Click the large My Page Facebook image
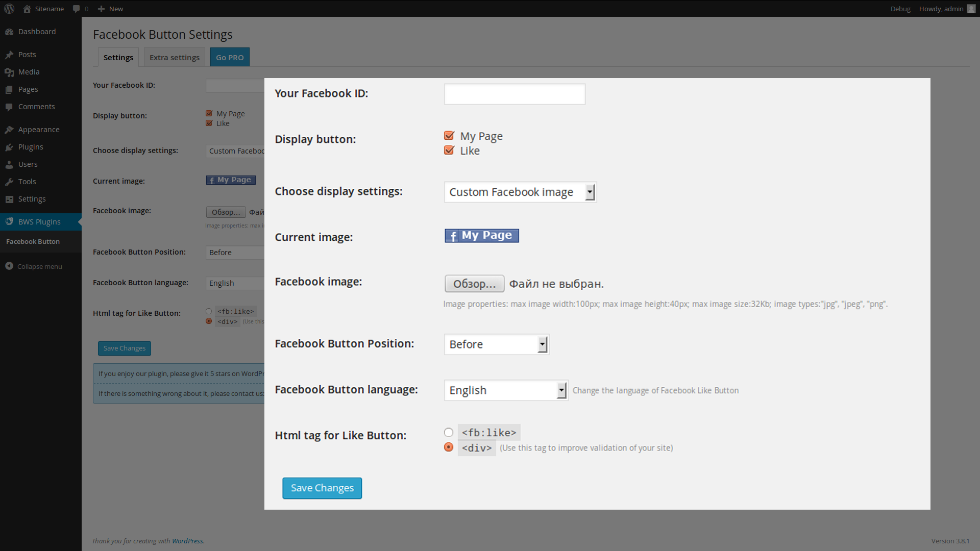This screenshot has width=980, height=551. tap(482, 236)
